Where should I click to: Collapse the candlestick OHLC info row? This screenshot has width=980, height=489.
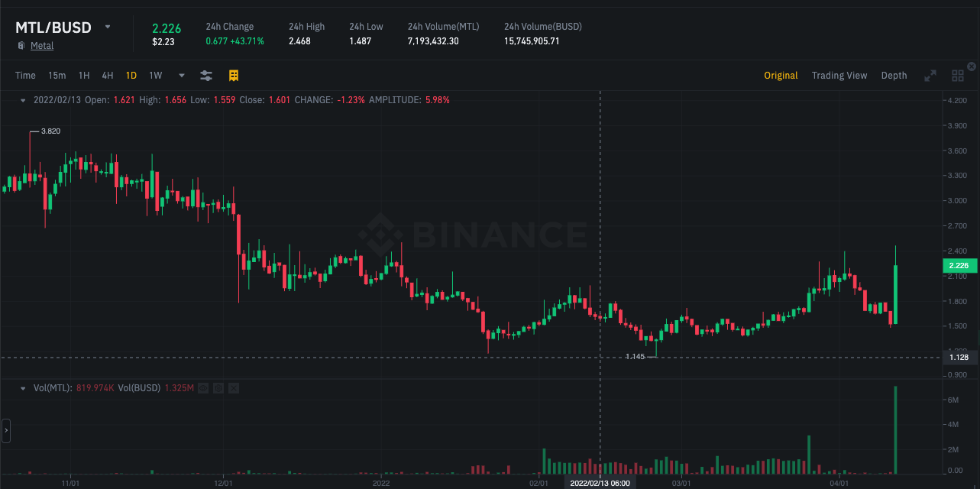23,100
